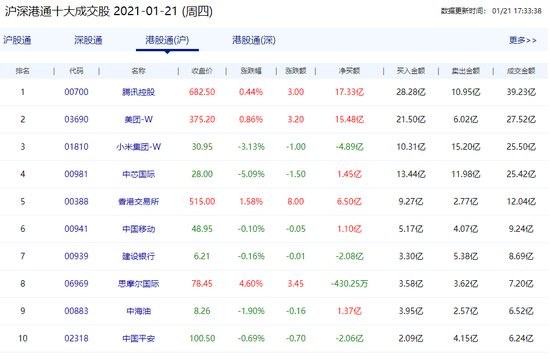Screen dimensions: 550x360
Task: Open the 思摩尔国际 stock page
Action: 139,284
